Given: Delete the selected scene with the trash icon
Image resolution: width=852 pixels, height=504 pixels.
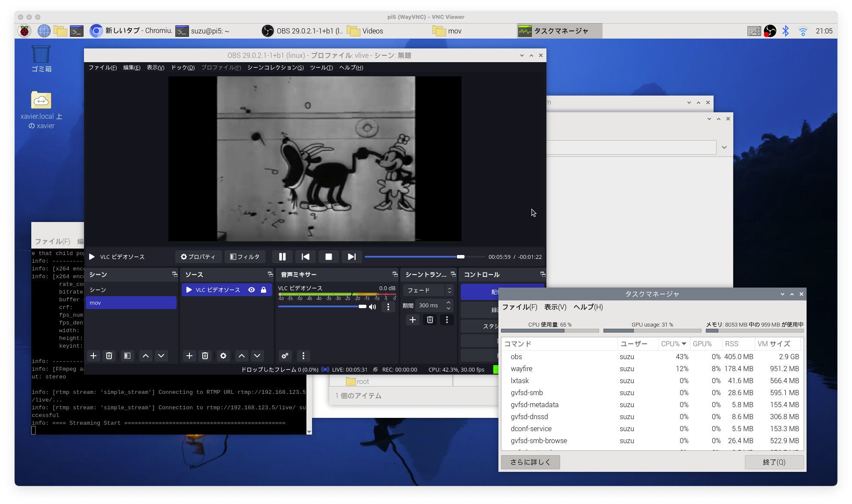Looking at the screenshot, I should [x=109, y=356].
